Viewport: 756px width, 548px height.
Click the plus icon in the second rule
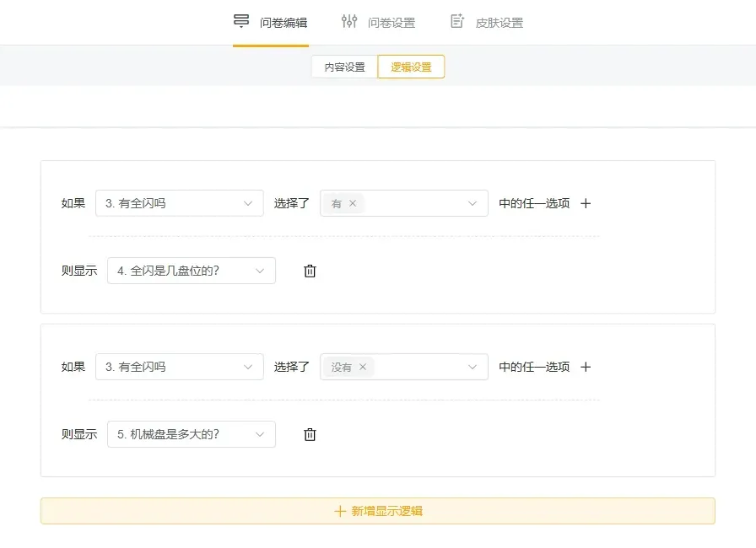586,367
